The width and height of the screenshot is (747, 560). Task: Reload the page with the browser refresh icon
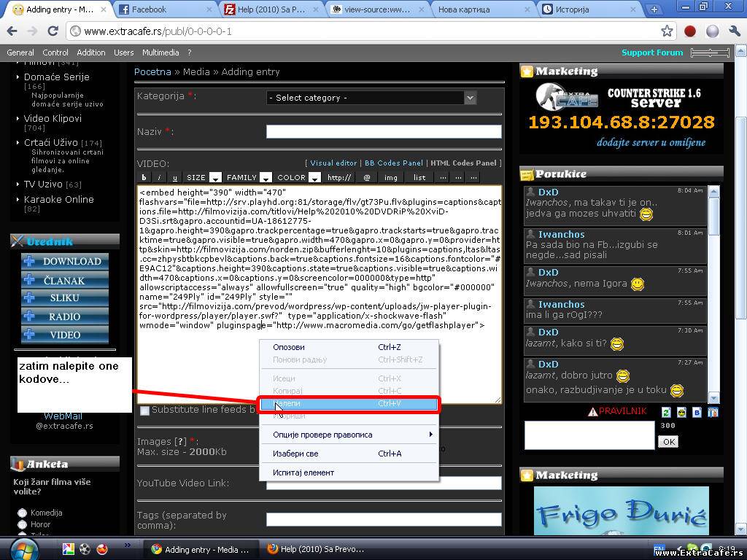pos(53,31)
